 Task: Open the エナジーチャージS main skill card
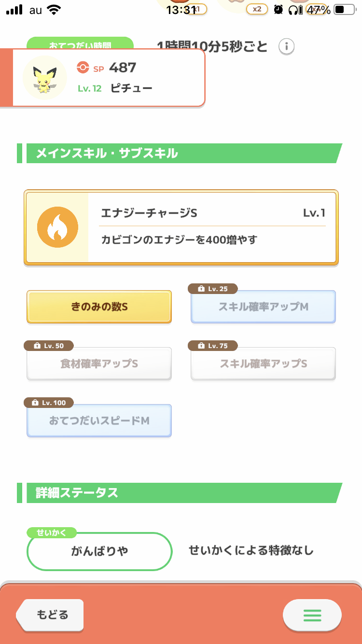pyautogui.click(x=181, y=227)
